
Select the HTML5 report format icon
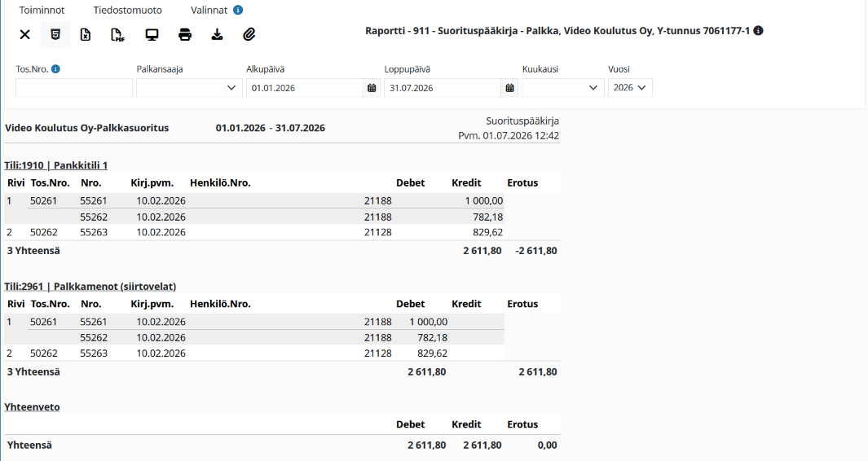point(55,34)
